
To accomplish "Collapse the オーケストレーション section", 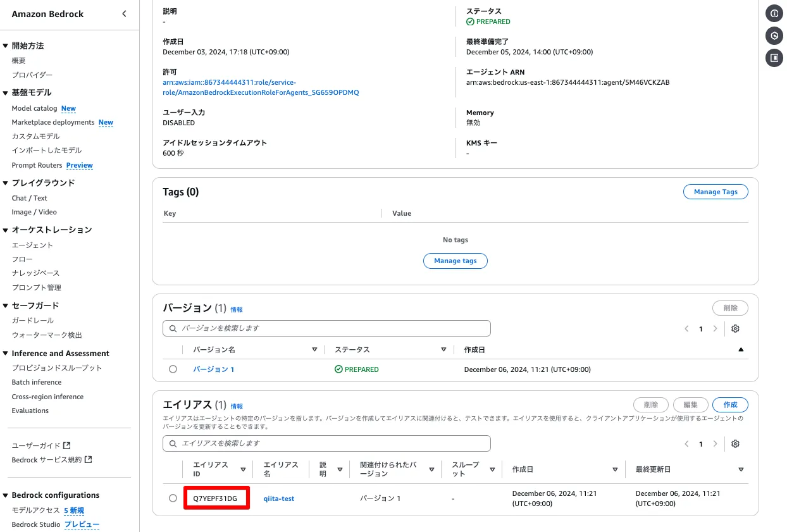I will point(6,230).
